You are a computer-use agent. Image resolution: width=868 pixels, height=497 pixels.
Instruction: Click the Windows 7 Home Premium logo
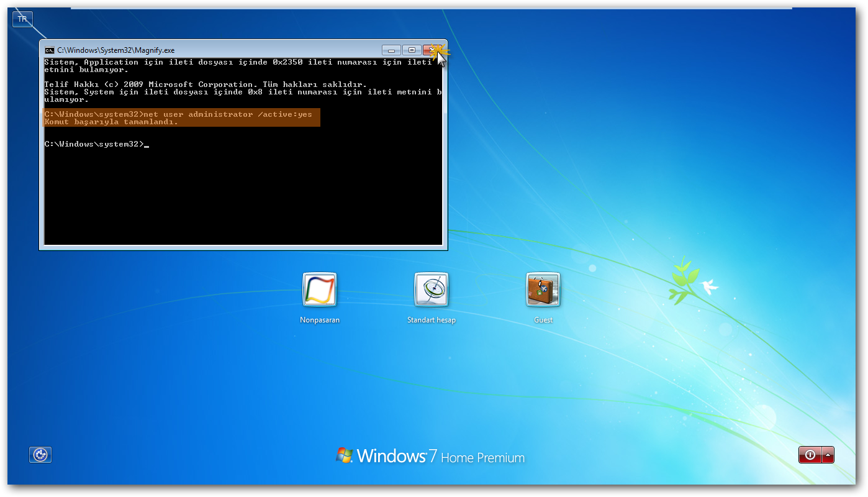[432, 457]
